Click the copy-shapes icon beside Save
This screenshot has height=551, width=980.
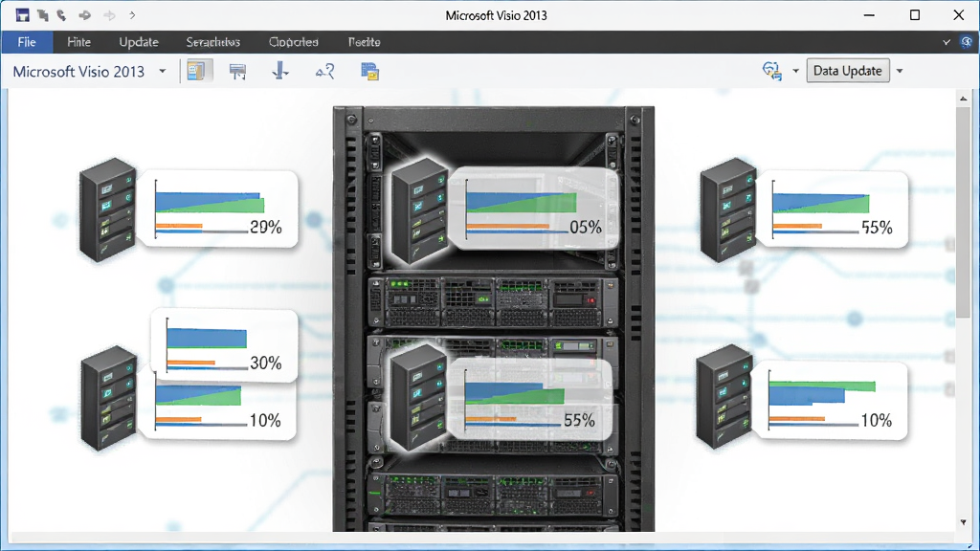point(42,15)
